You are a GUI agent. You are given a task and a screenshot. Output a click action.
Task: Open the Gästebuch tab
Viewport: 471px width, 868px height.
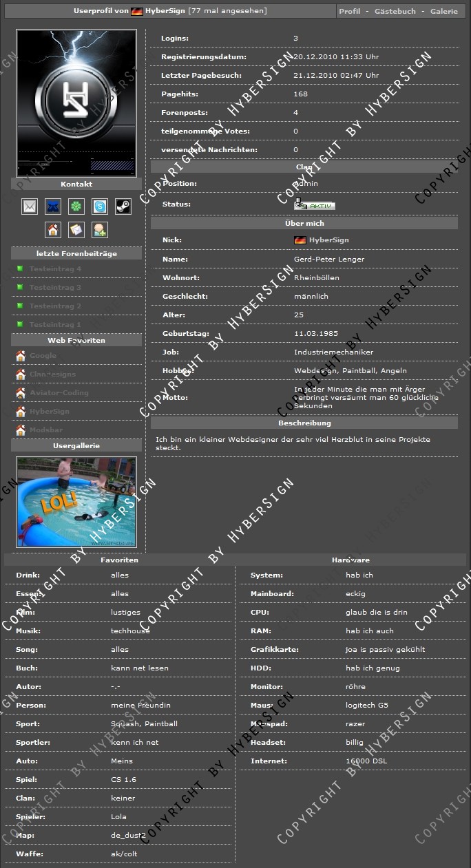pyautogui.click(x=395, y=12)
